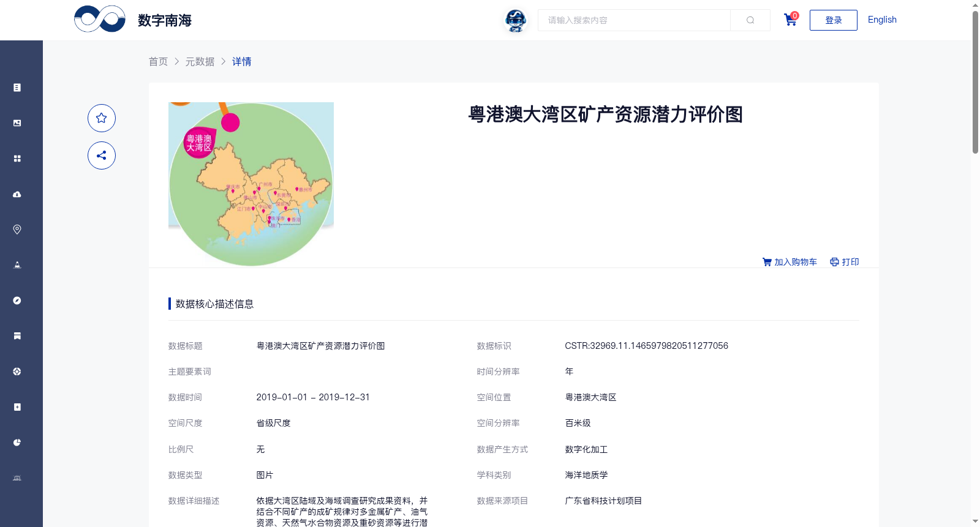Select the value 省级尺度
The image size is (980, 527).
[x=273, y=423]
